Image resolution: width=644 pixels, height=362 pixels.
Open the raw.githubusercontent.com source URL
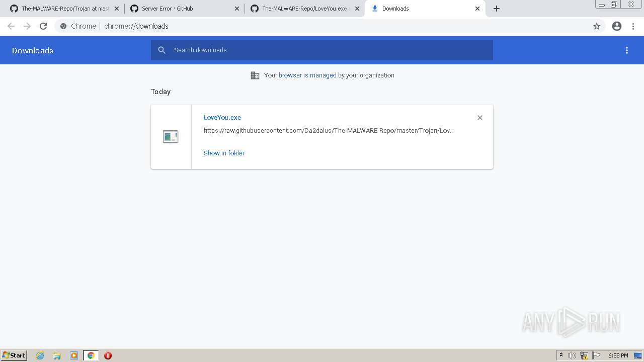click(x=329, y=131)
